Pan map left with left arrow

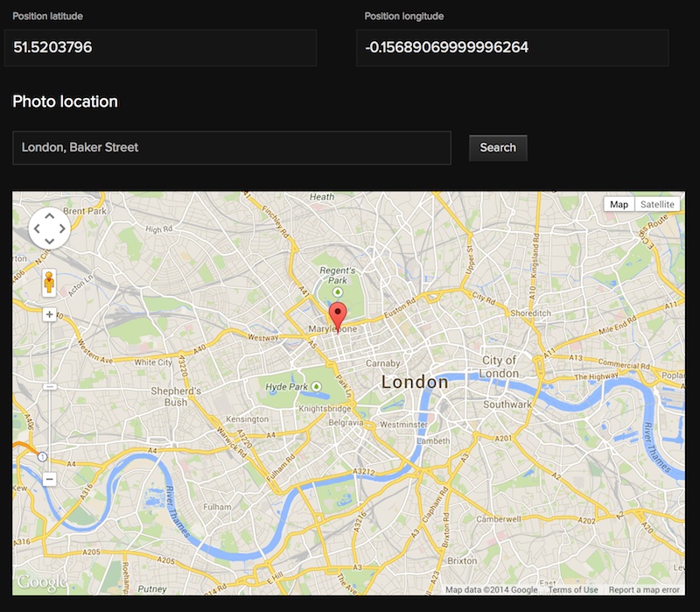(37, 229)
